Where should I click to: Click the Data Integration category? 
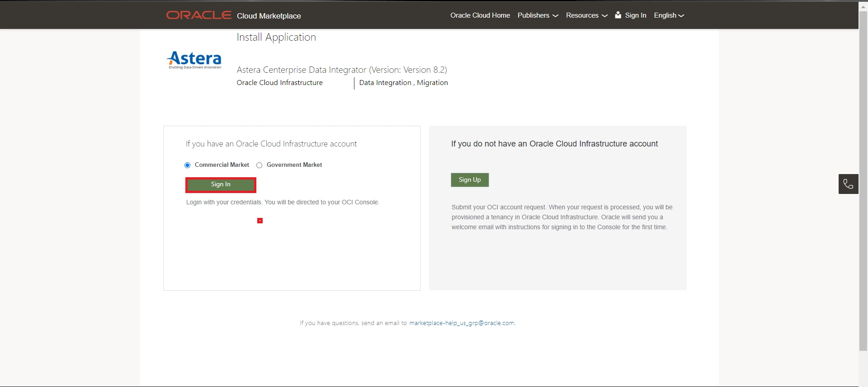click(x=385, y=83)
